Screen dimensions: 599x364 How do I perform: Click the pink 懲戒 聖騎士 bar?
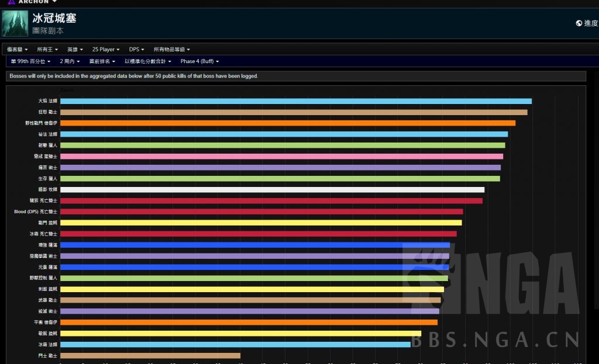point(281,157)
